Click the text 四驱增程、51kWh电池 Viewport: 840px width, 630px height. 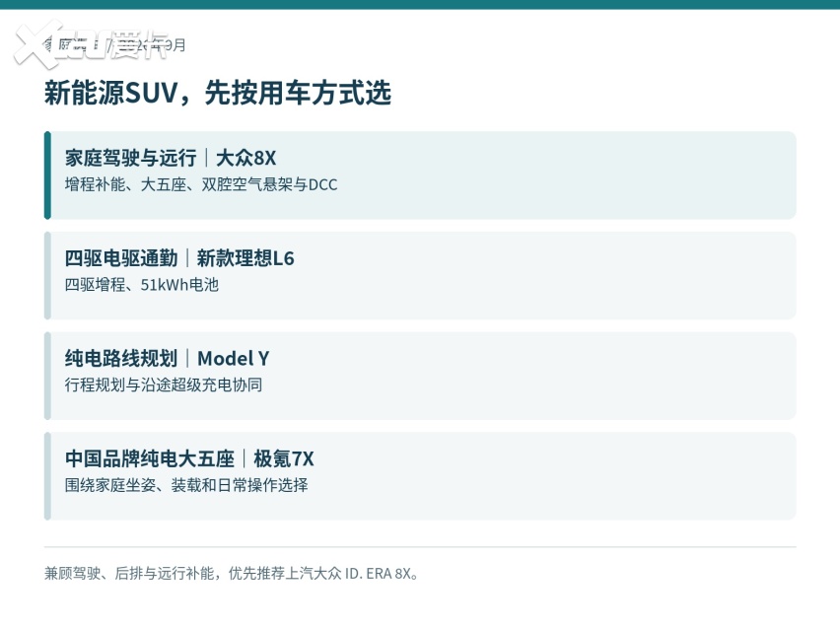click(x=141, y=285)
